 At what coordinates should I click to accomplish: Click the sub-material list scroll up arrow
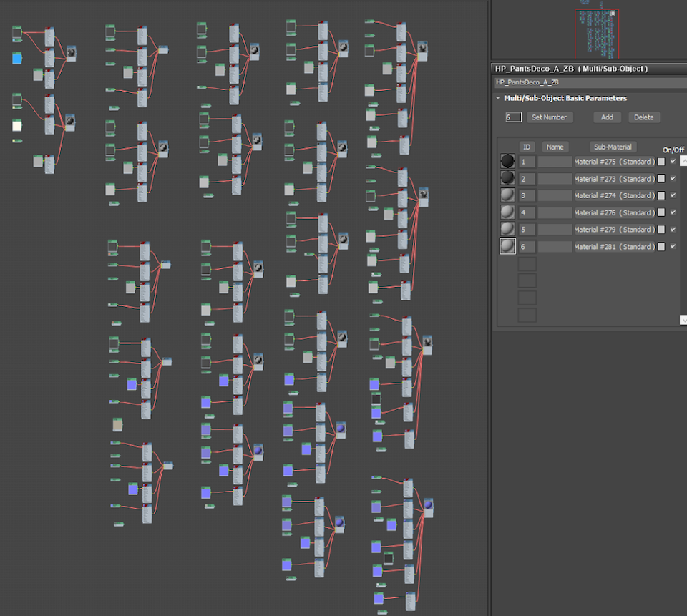click(x=683, y=162)
